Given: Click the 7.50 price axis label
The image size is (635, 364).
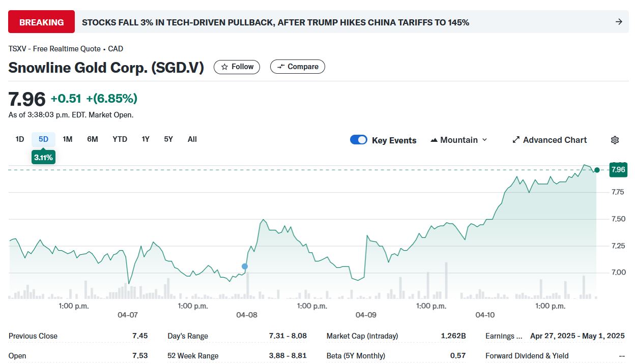Looking at the screenshot, I should click(618, 219).
